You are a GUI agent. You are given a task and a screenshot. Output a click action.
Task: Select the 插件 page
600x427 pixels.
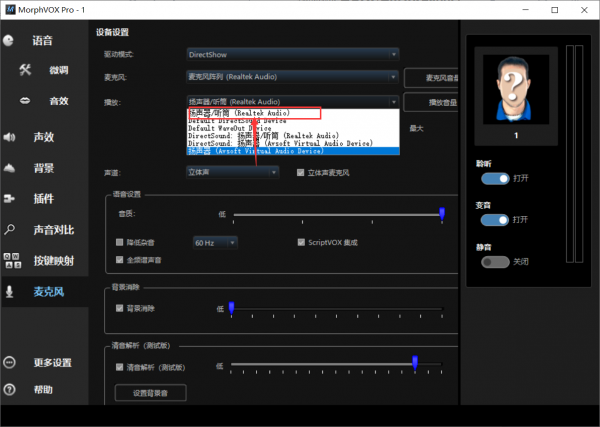pos(44,199)
